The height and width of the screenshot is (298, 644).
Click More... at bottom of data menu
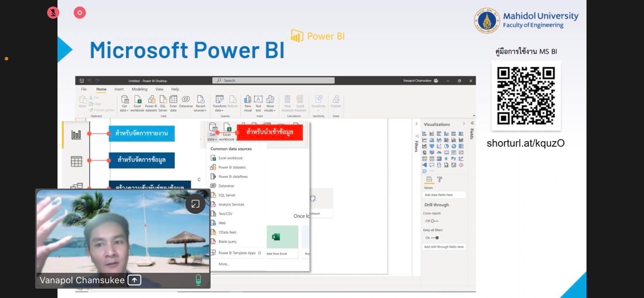[x=224, y=264]
